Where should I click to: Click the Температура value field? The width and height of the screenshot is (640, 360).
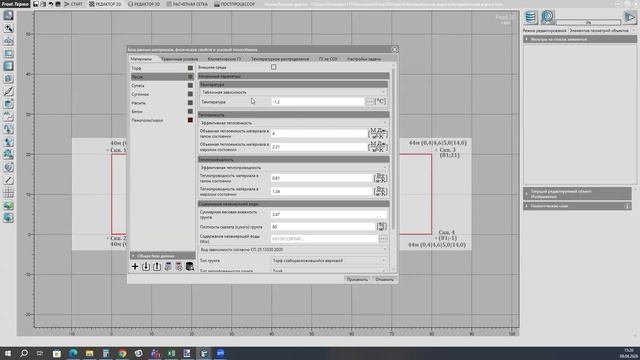[x=317, y=102]
